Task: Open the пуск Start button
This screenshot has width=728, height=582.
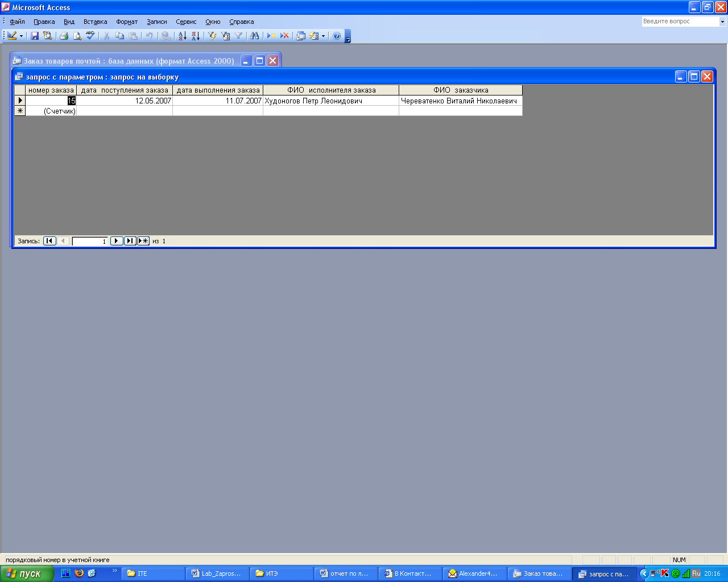Action: [x=27, y=573]
